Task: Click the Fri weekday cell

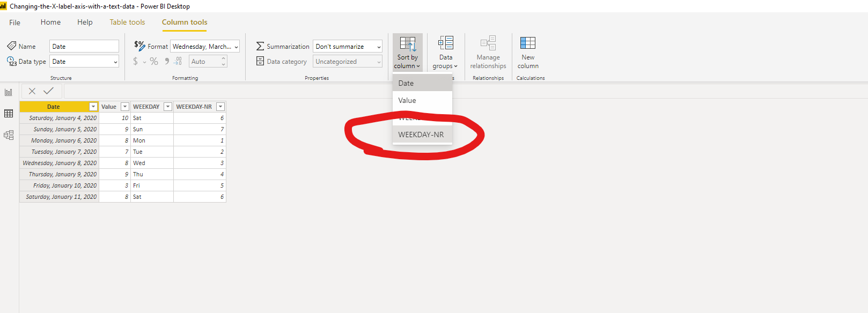Action: [x=152, y=185]
